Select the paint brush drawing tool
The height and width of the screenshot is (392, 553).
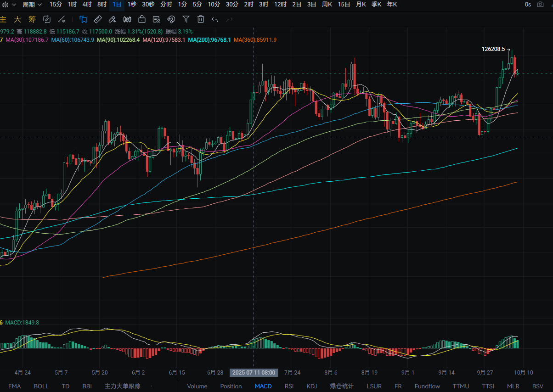112,19
